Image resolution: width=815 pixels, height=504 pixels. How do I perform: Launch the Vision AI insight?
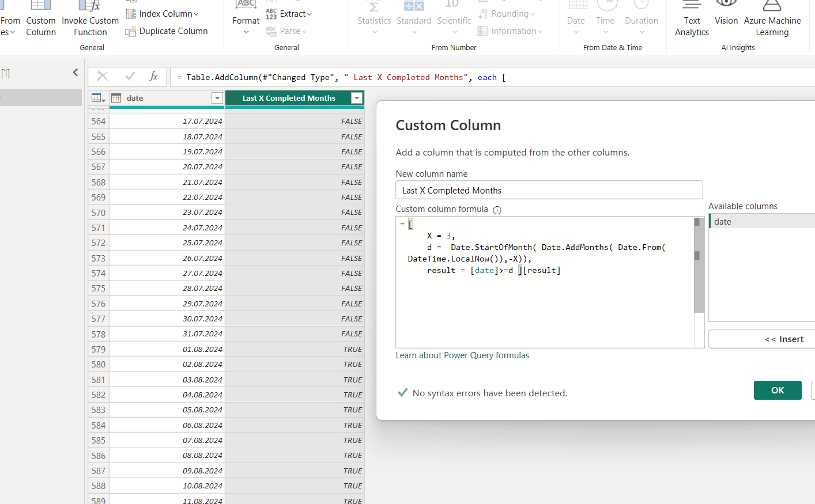click(726, 14)
